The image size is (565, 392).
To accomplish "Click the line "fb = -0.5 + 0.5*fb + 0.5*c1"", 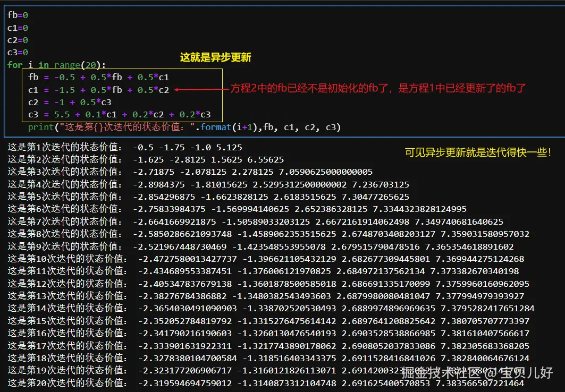I will click(x=98, y=77).
